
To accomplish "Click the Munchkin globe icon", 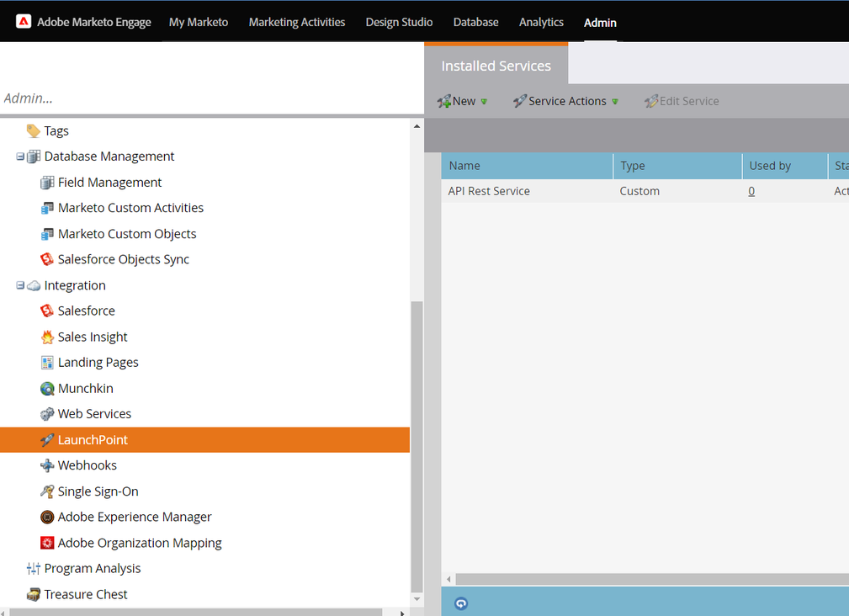I will tap(47, 388).
